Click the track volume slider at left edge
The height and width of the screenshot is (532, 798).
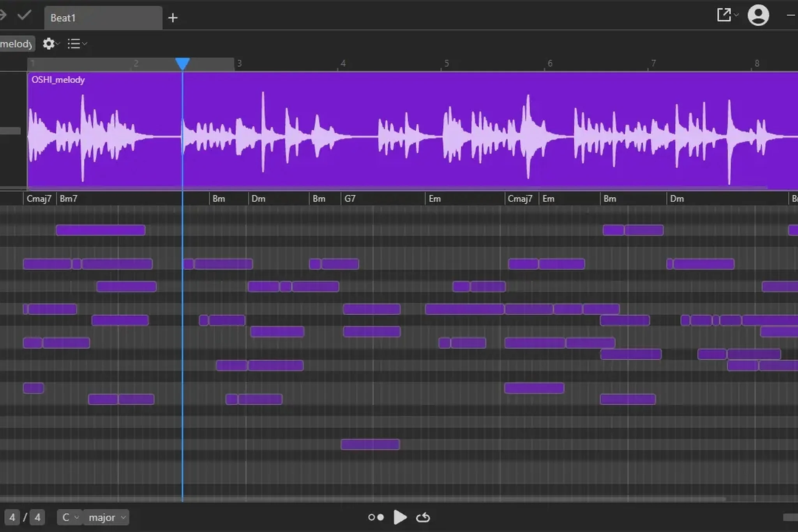[x=10, y=131]
